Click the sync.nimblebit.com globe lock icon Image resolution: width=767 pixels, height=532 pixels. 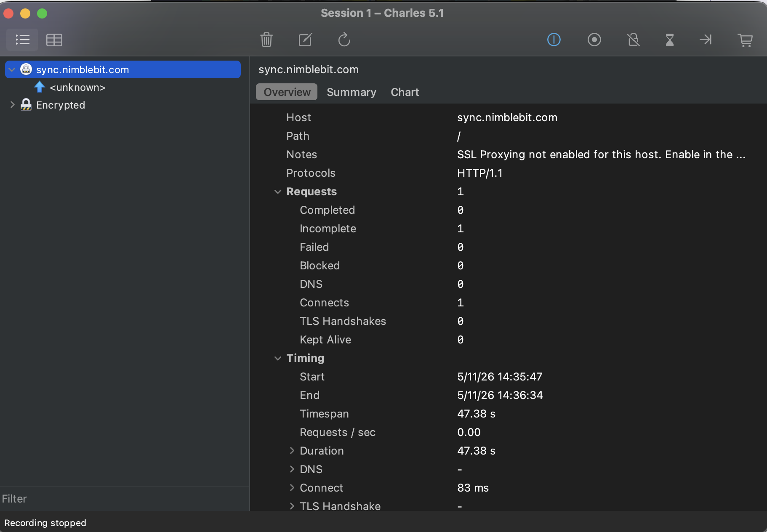26,69
